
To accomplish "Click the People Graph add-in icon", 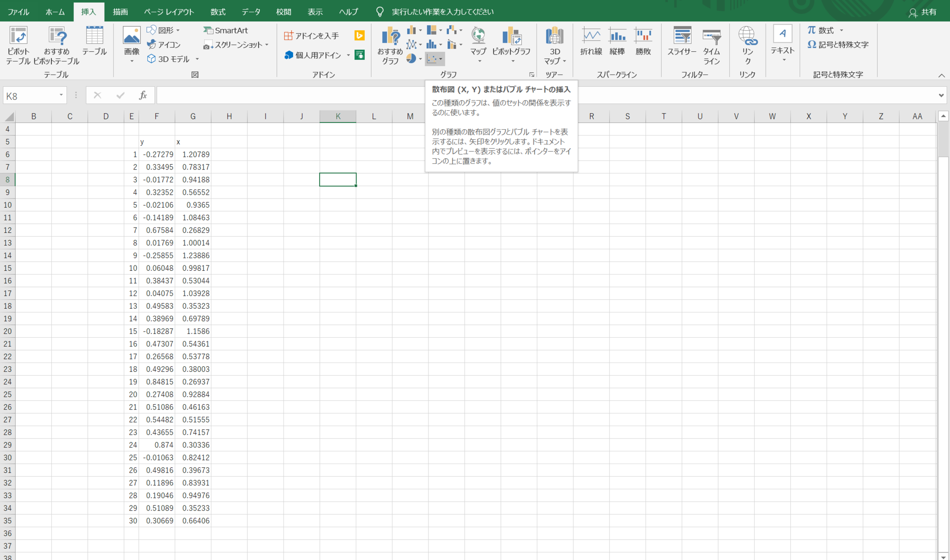I will [x=360, y=55].
